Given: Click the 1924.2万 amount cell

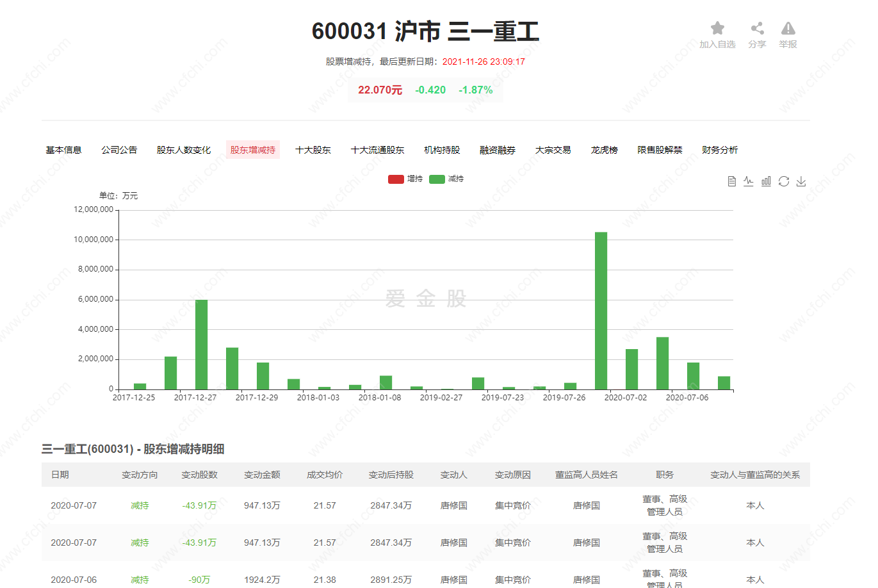Looking at the screenshot, I should pos(262,580).
